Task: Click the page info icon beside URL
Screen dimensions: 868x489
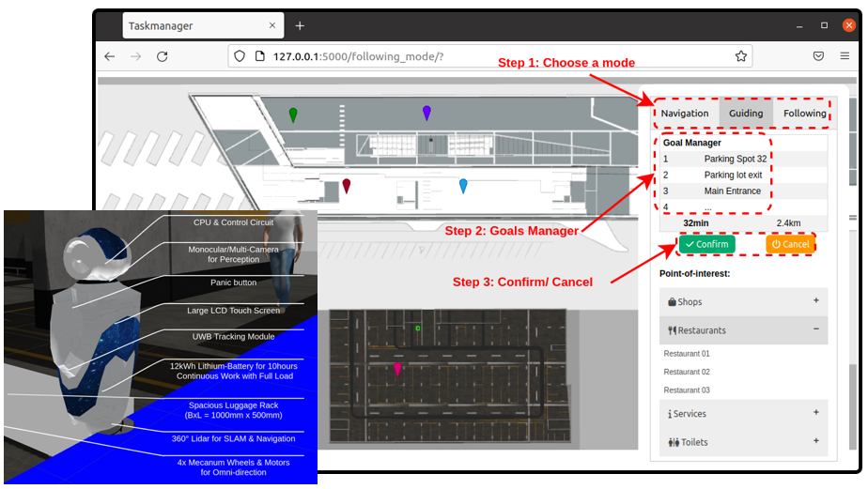Action: 259,56
